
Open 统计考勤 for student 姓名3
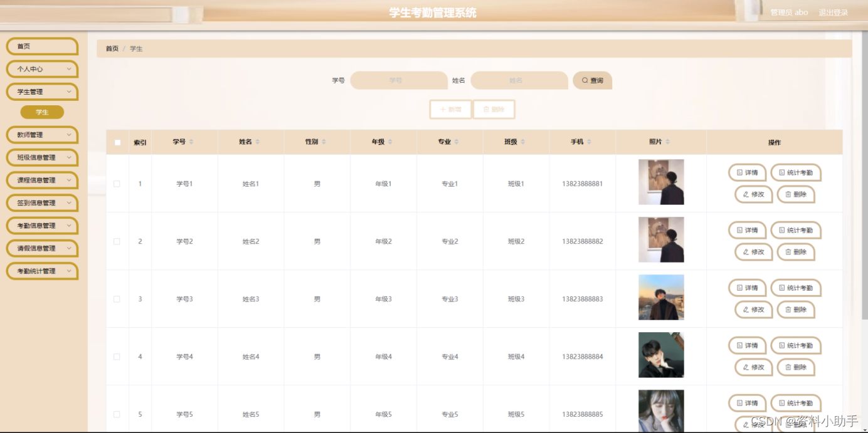click(796, 288)
